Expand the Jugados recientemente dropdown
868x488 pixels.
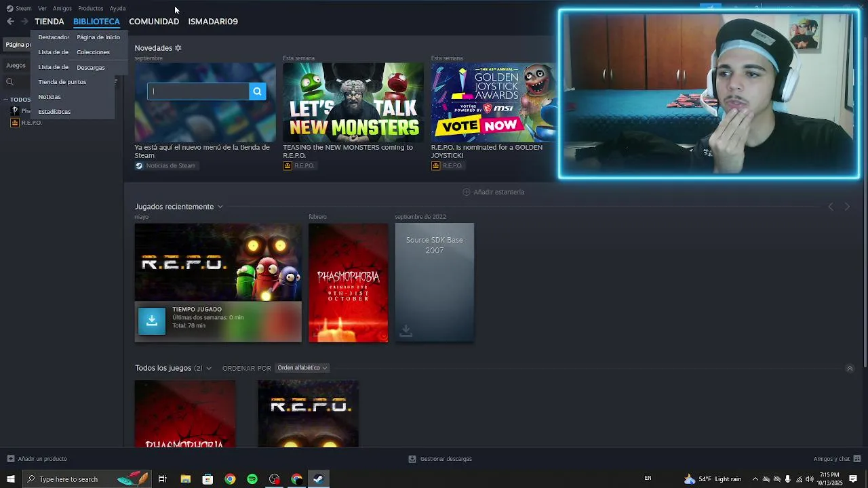220,207
